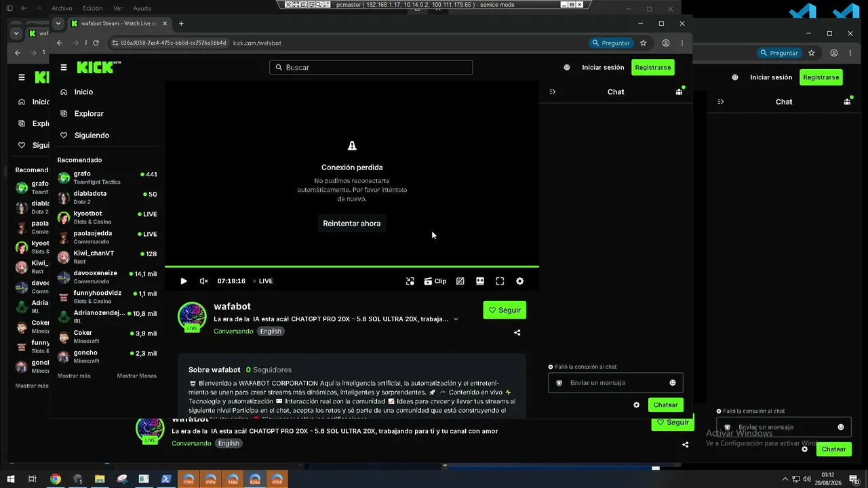Image resolution: width=868 pixels, height=488 pixels.
Task: Open the language globe selector in front window
Action: coord(567,68)
